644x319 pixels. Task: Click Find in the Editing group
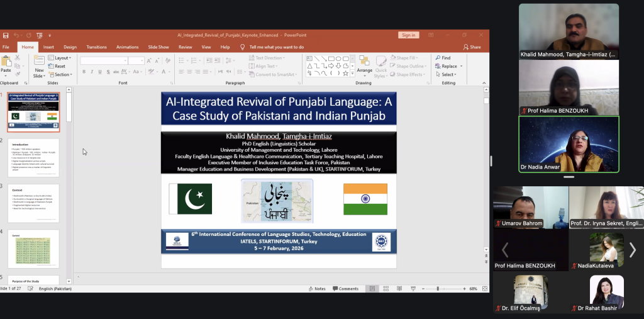(443, 58)
